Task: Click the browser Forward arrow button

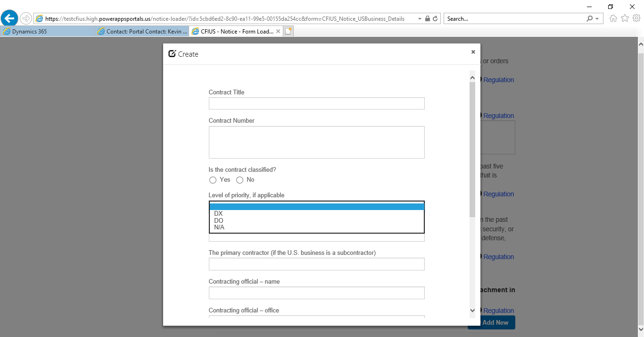Action: click(26, 19)
